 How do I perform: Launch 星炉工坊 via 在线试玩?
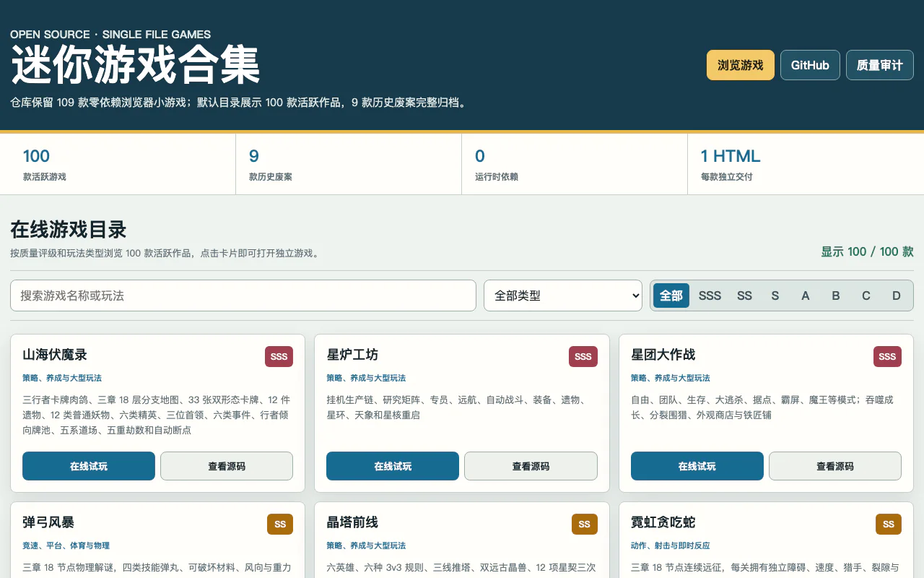[393, 466]
